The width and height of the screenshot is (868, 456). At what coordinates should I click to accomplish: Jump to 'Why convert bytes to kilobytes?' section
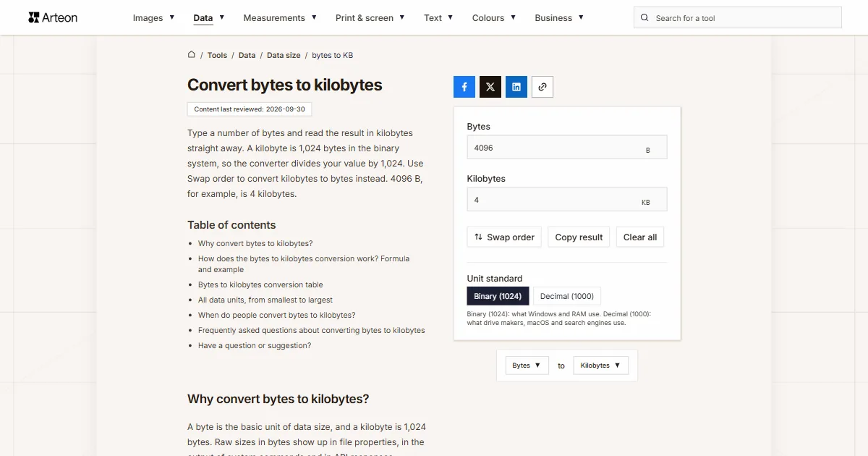[255, 244]
